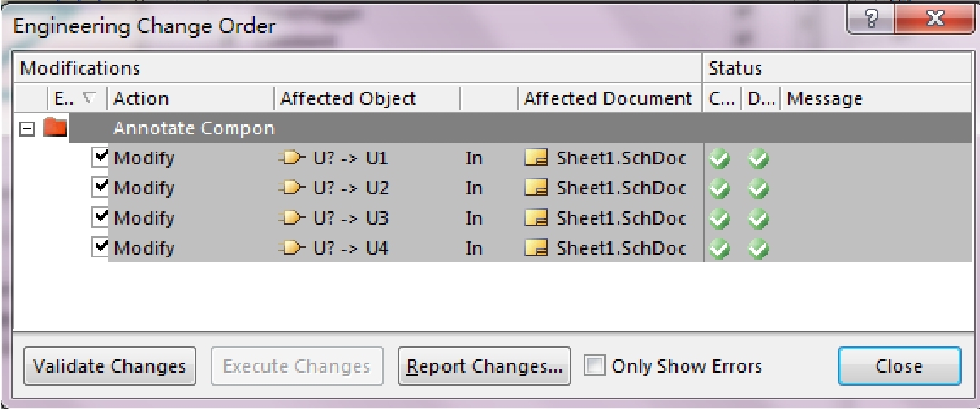Image resolution: width=980 pixels, height=409 pixels.
Task: Click the green Done status icon for U2
Action: coord(759,188)
